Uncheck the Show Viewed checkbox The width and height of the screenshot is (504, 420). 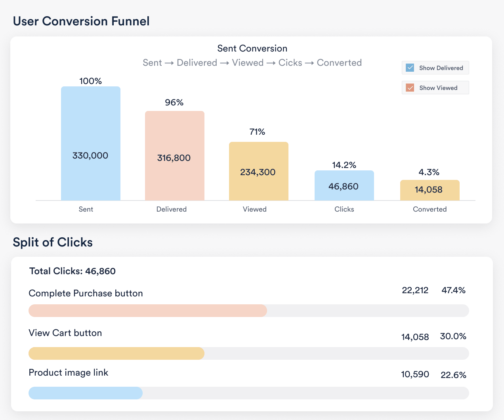coord(410,88)
